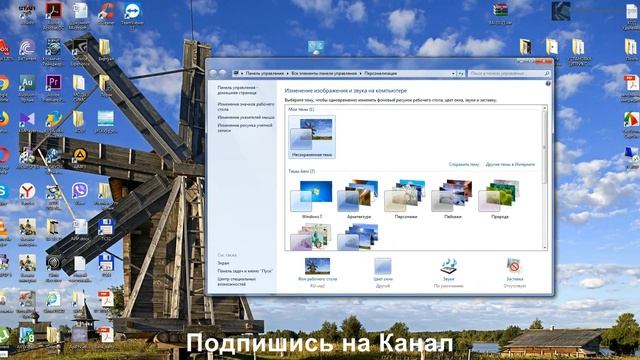This screenshot has height=360, width=640.
Task: Click 'Мои темы (1)' section header
Action: (301, 109)
